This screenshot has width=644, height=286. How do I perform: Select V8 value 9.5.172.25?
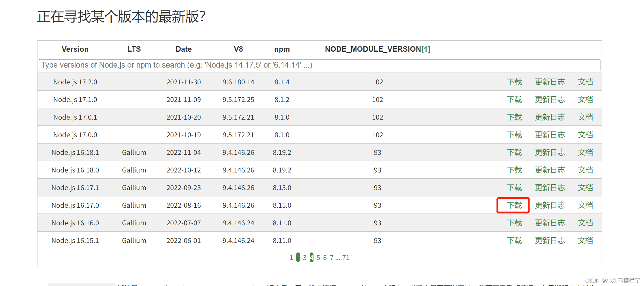coord(238,100)
